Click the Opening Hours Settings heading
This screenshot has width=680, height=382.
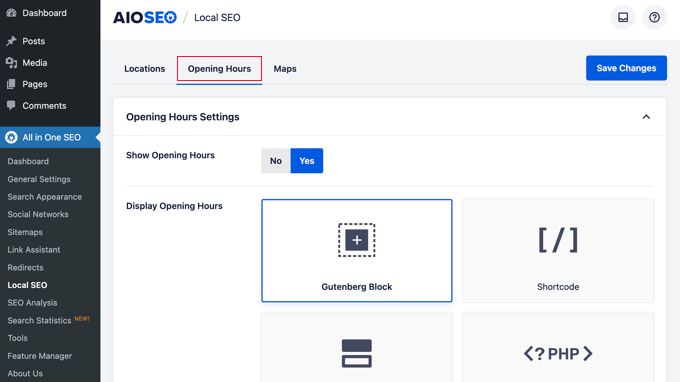click(183, 117)
